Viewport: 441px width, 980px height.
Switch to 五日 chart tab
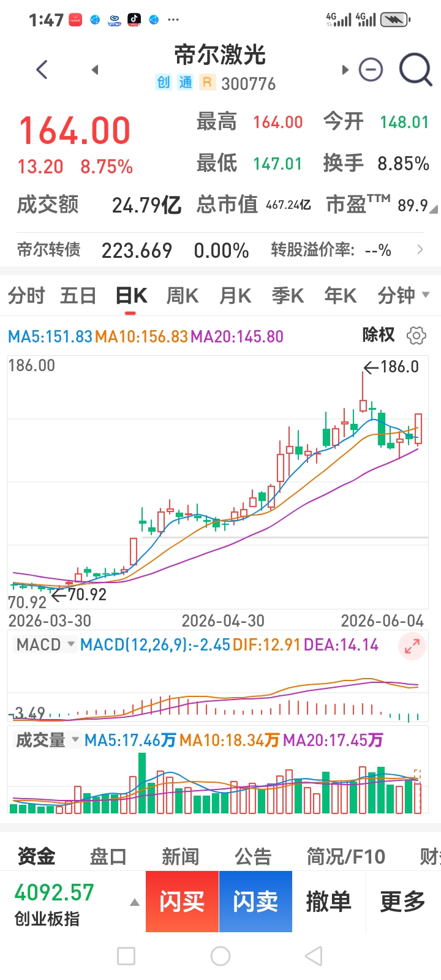tap(78, 295)
